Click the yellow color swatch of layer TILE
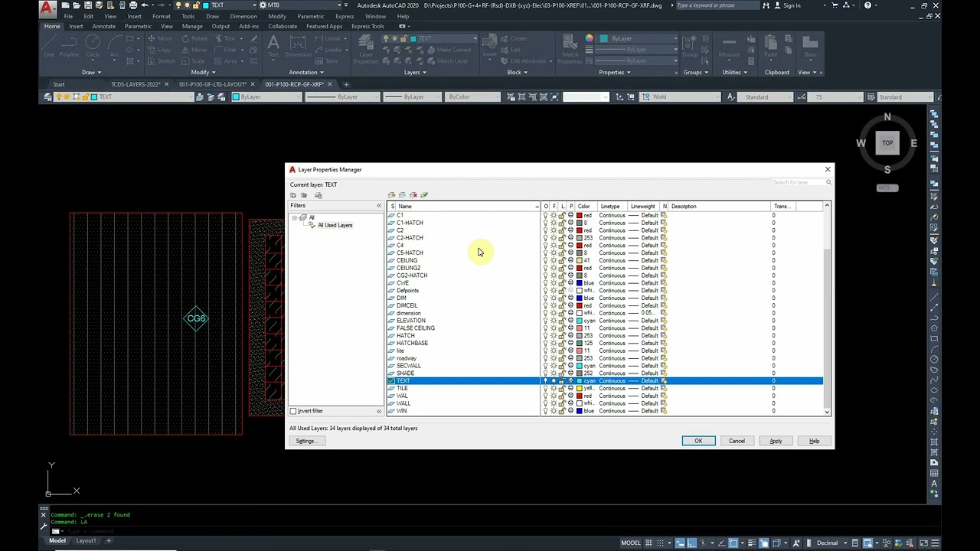The width and height of the screenshot is (980, 551). (x=580, y=388)
